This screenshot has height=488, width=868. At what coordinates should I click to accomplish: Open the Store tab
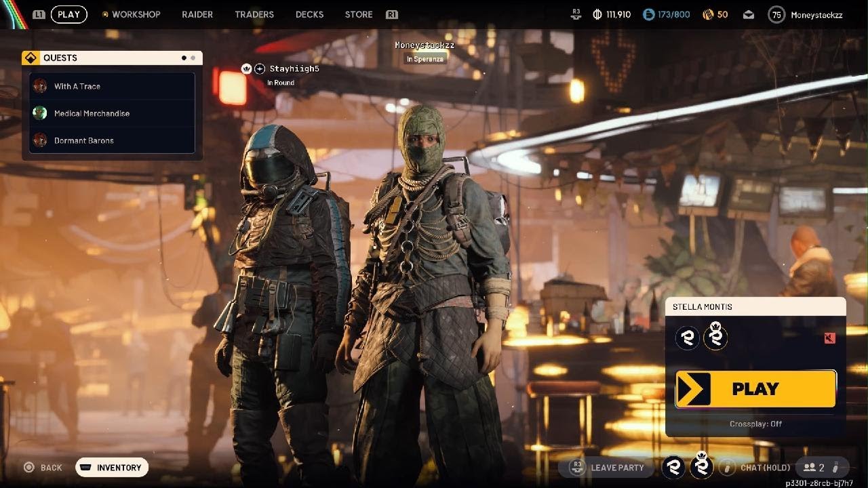point(359,14)
